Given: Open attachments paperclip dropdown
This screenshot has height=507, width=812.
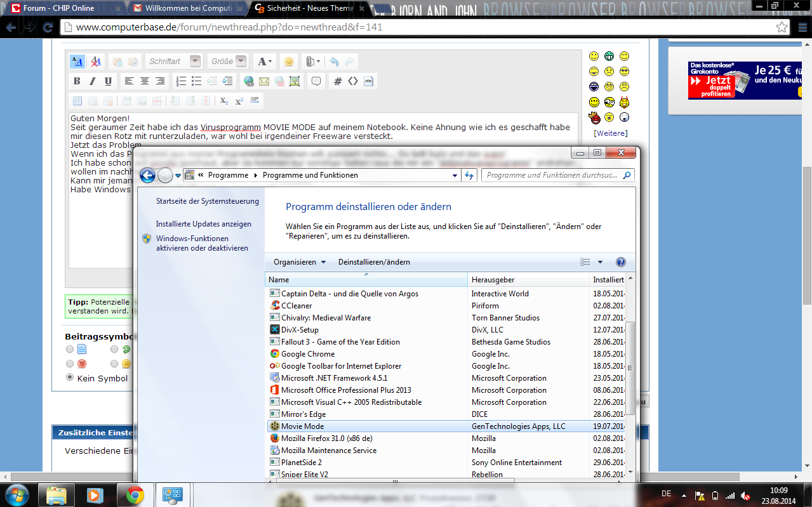Looking at the screenshot, I should tap(313, 62).
